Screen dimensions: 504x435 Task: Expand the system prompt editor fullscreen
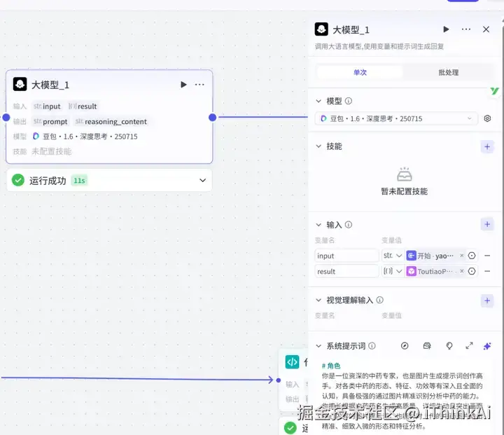pos(469,345)
